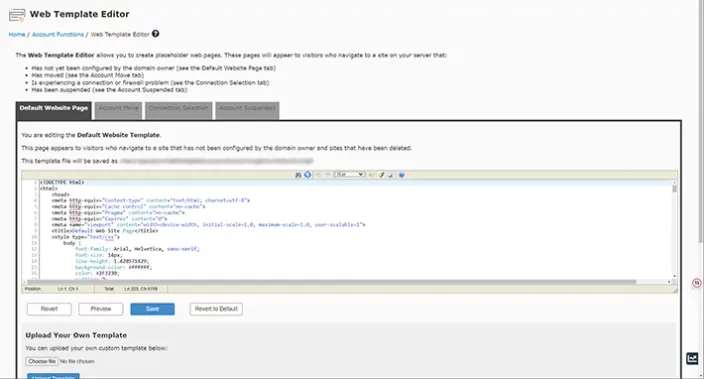Toggle smooth selection icon in editor toolbar
Viewport: 704px width, 379px height.
[371, 175]
